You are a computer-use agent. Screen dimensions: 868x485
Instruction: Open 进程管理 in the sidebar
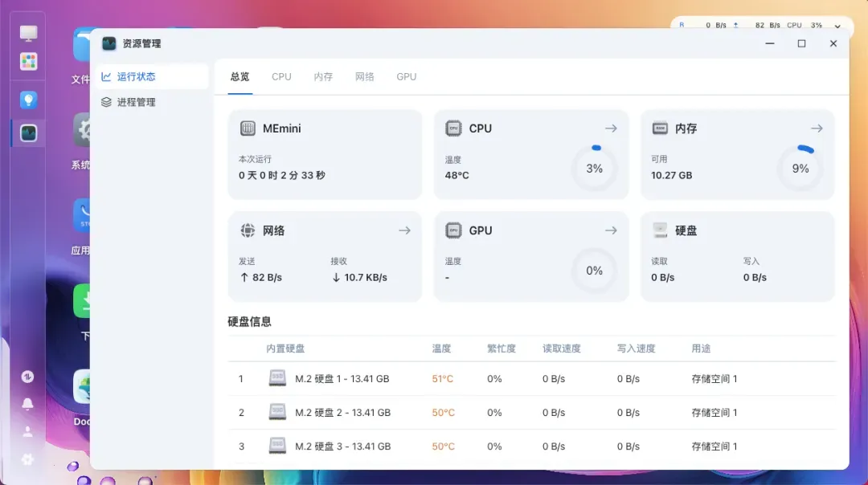point(136,103)
